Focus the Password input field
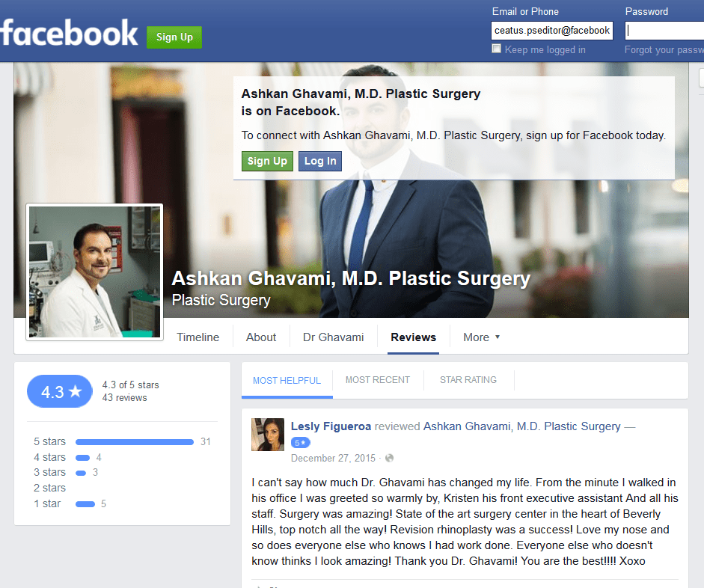 pyautogui.click(x=664, y=31)
